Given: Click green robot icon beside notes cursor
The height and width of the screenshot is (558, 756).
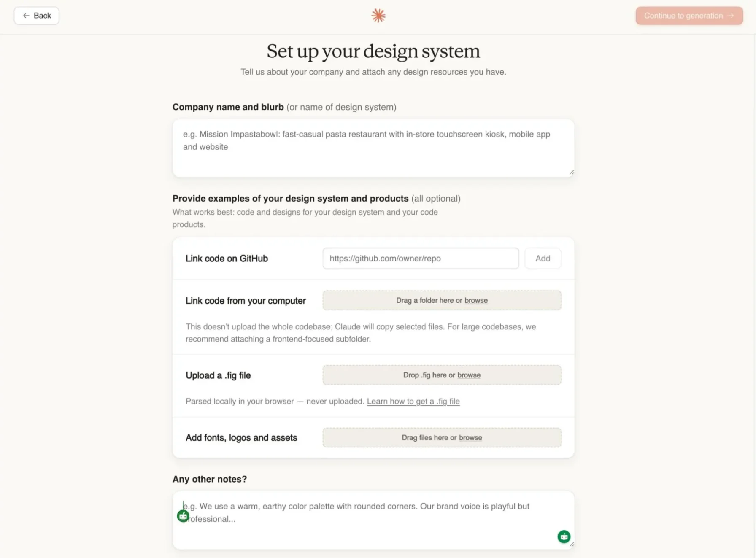Looking at the screenshot, I should (x=183, y=516).
